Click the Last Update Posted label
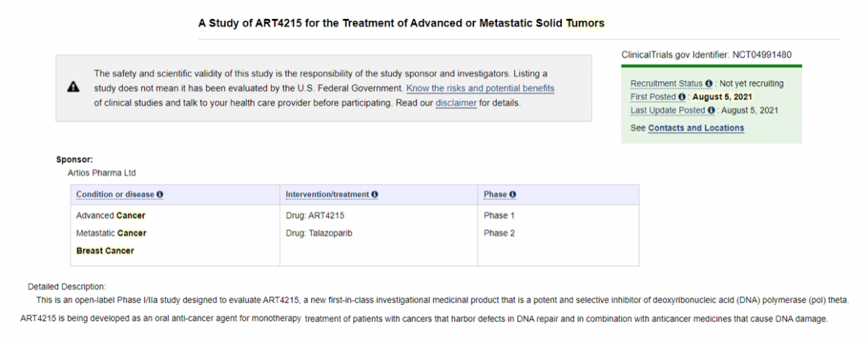Viewport: 868px width, 344px height. point(668,110)
